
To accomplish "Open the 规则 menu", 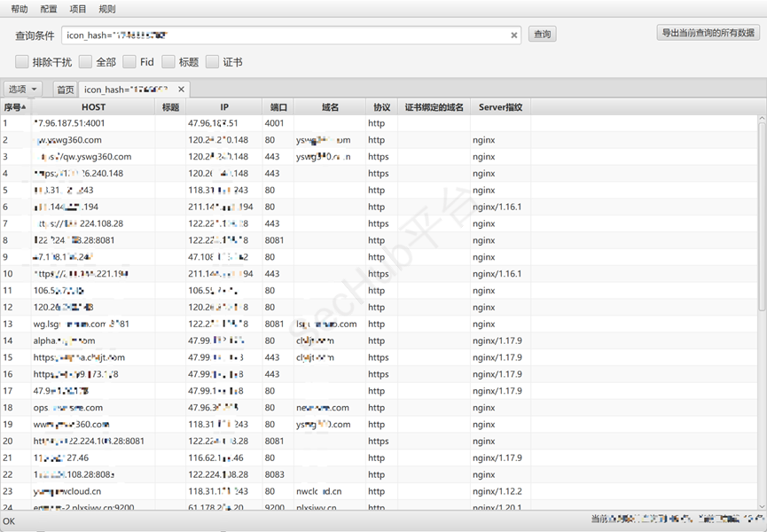I will coord(107,9).
